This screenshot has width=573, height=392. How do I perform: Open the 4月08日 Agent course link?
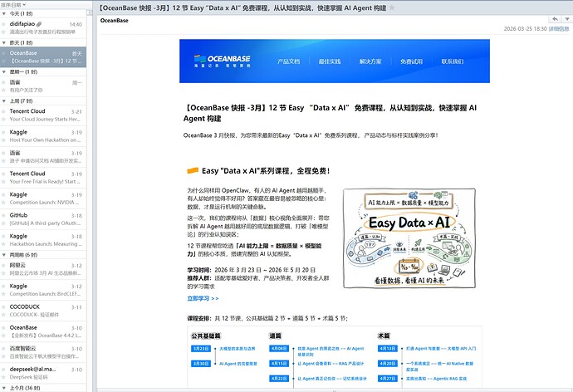pyautogui.click(x=331, y=351)
